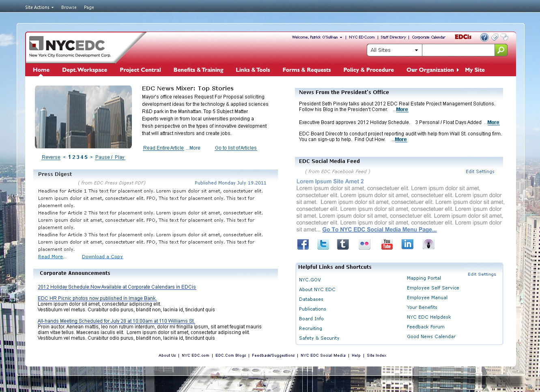Open the Corporate Calendar header link
The image size is (540, 392).
[428, 37]
